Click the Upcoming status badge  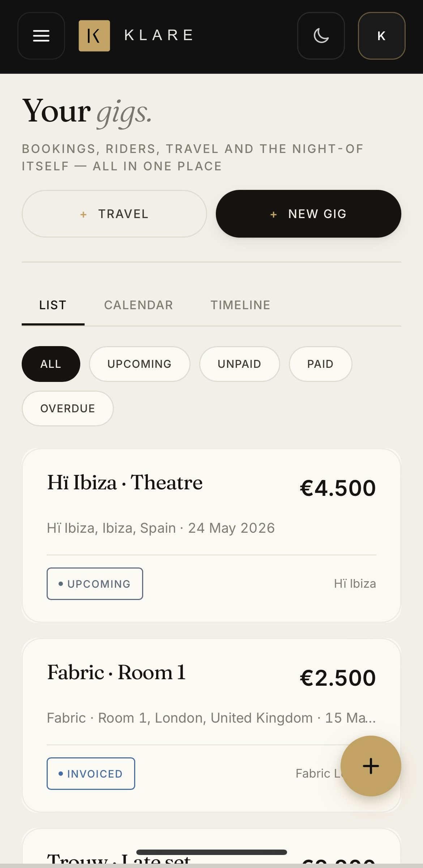tap(95, 584)
